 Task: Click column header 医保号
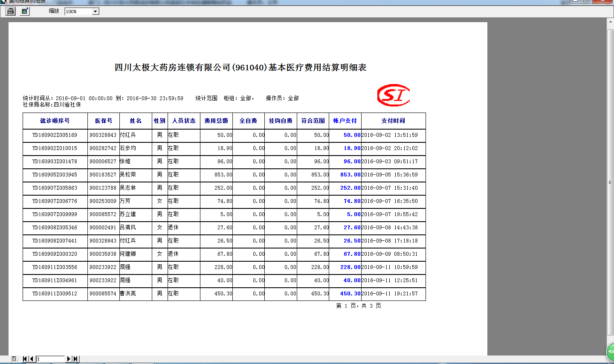[x=104, y=121]
